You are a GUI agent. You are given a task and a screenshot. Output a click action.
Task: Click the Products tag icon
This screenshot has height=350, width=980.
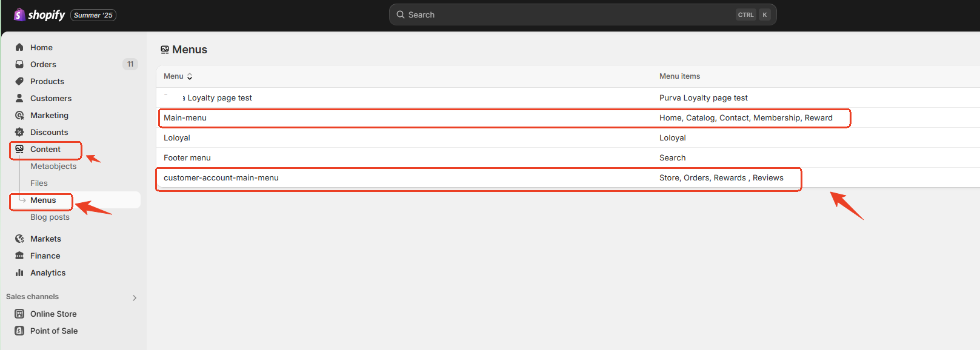19,81
